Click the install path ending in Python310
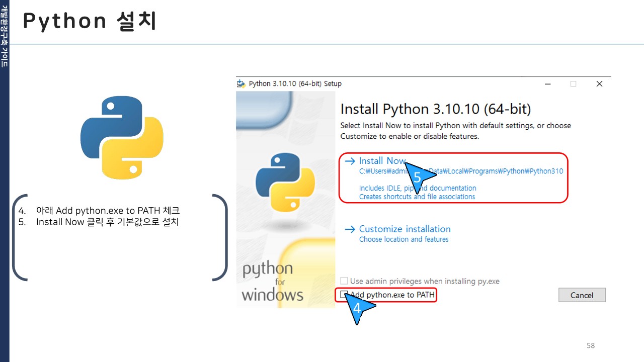Image resolution: width=644 pixels, height=362 pixels. [461, 171]
